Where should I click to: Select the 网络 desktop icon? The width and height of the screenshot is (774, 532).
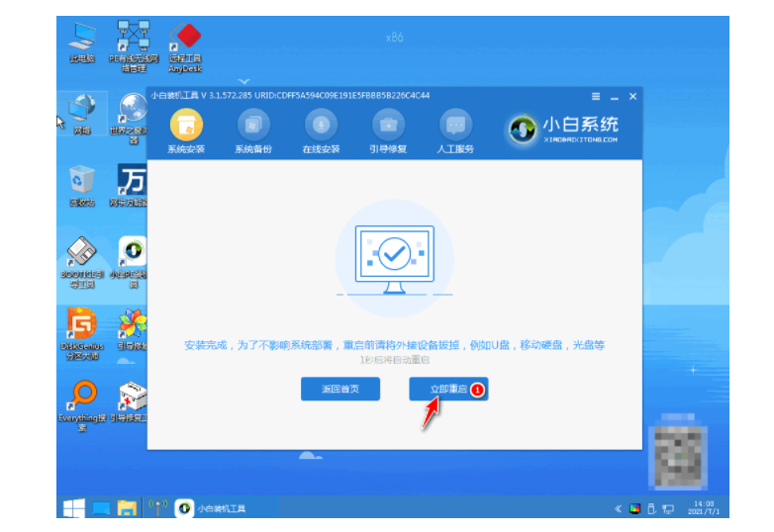point(82,114)
